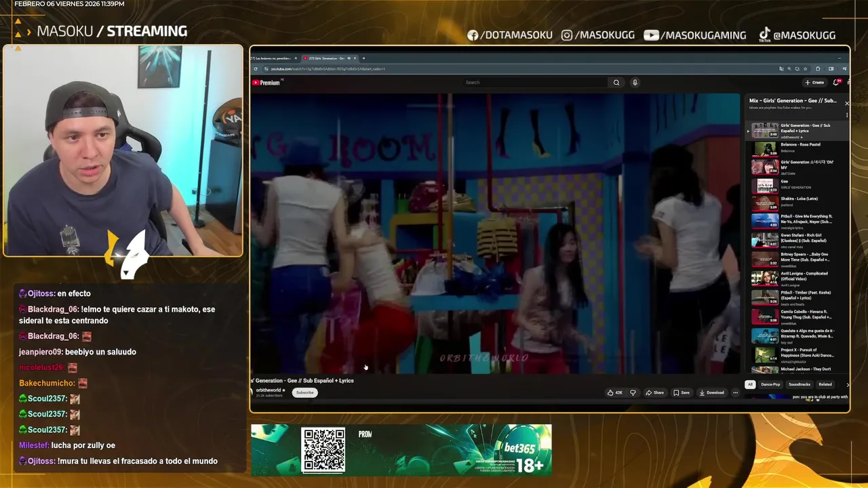
Task: Click the bet365 banner logo
Action: click(519, 448)
